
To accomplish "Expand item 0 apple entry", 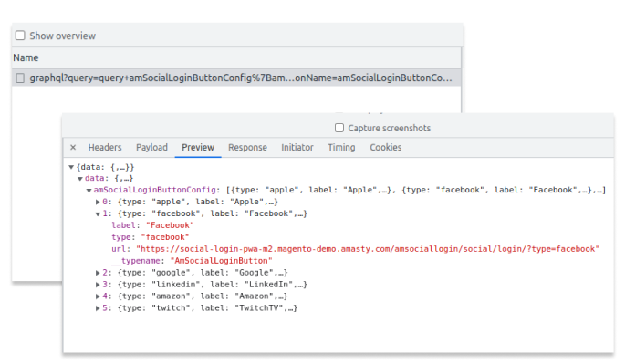I will pyautogui.click(x=98, y=202).
